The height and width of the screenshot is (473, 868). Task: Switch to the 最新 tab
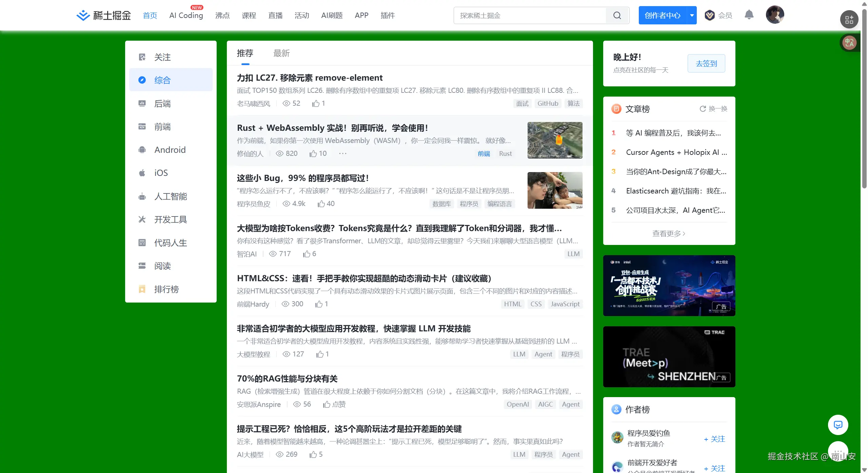coord(281,53)
